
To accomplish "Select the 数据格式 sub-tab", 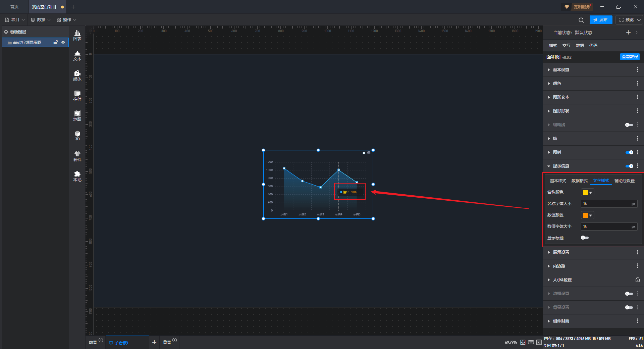I will click(x=579, y=181).
